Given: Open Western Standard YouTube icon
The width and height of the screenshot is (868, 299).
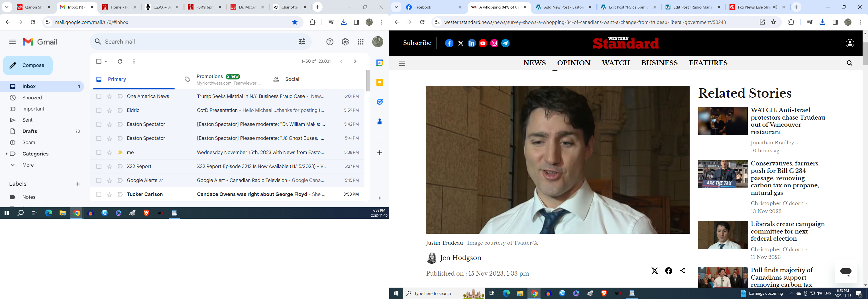Looking at the screenshot, I should [483, 43].
